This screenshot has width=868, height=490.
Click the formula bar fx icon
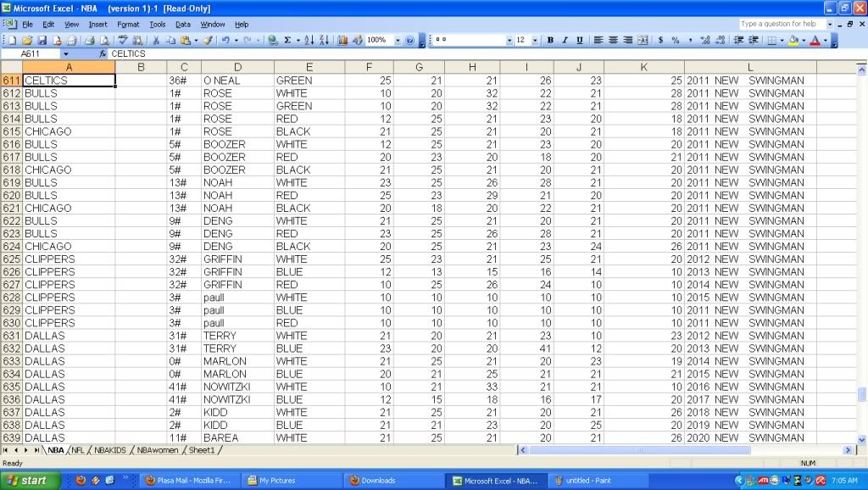point(103,53)
